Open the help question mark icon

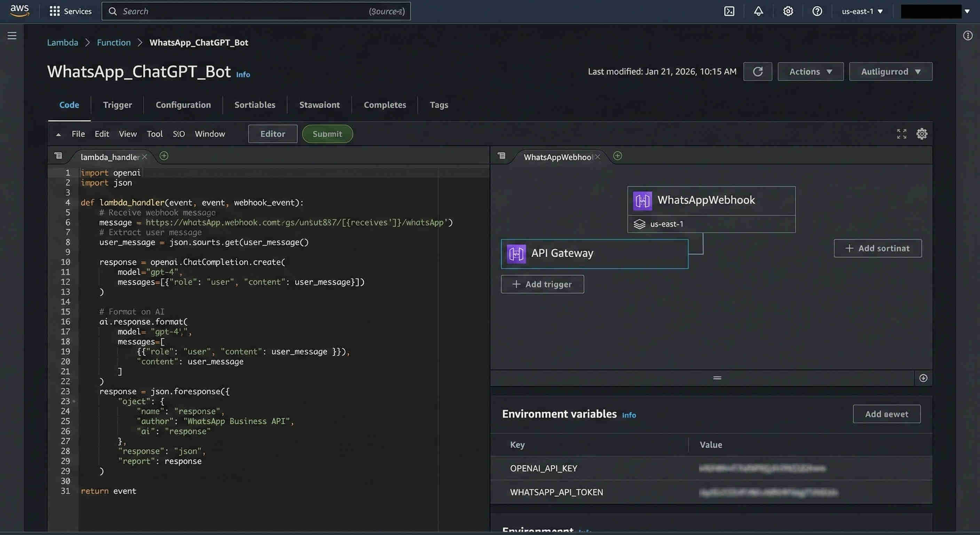coord(817,11)
